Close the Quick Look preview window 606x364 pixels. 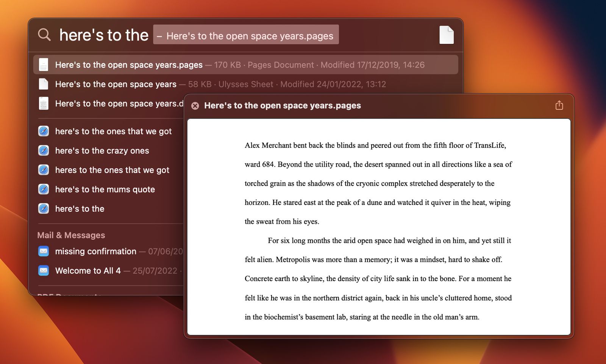[195, 106]
